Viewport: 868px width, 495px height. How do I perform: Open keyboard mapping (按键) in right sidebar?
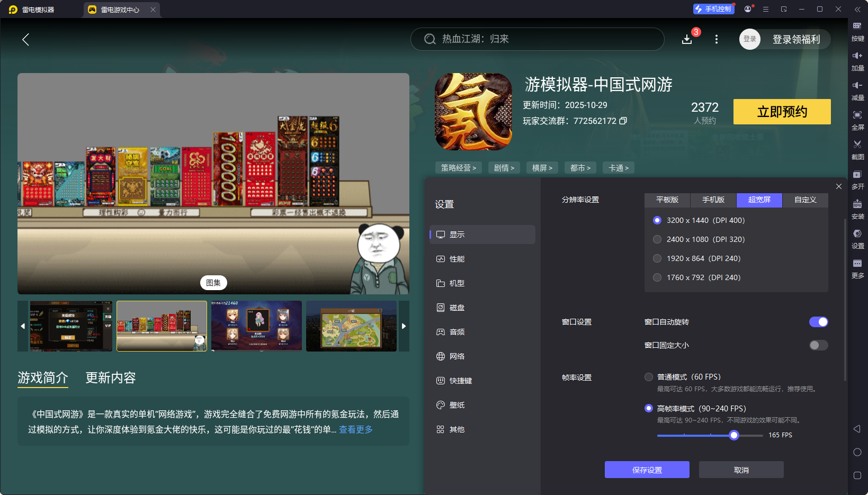tap(858, 32)
